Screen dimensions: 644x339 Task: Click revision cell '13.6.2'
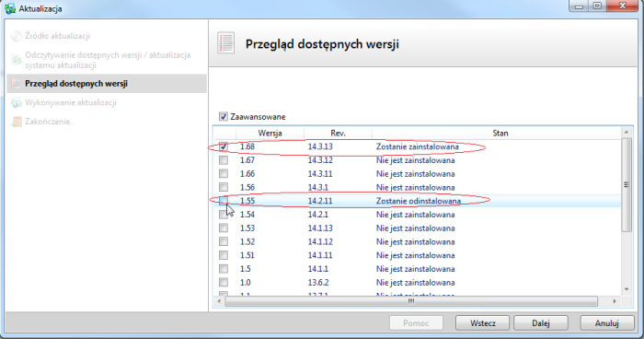click(318, 282)
